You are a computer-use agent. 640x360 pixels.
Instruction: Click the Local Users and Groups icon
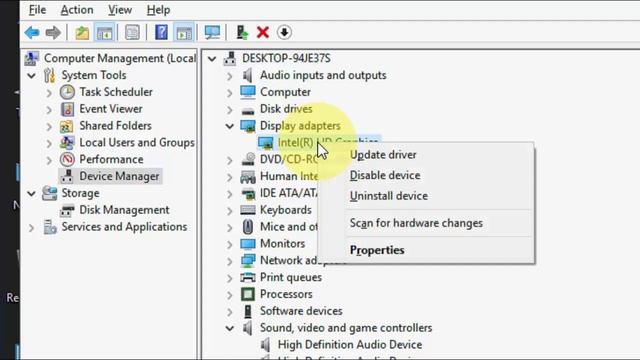(67, 143)
